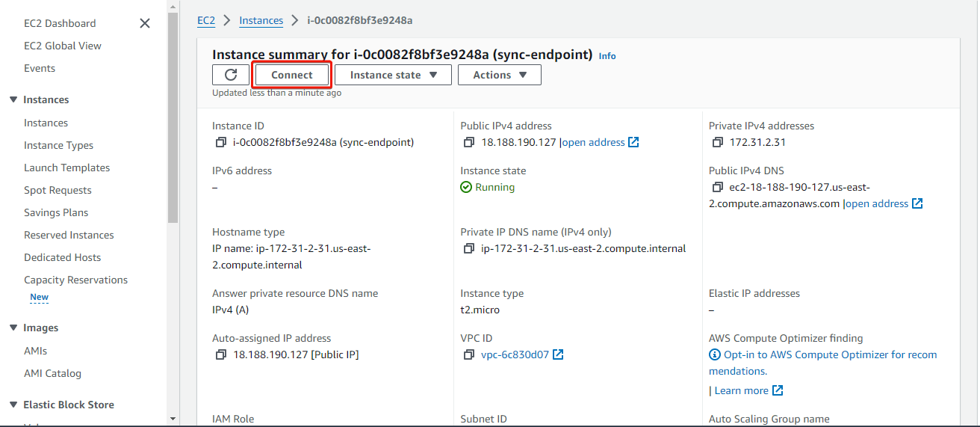Select Launch Templates in sidebar
The width and height of the screenshot is (980, 427).
(66, 168)
